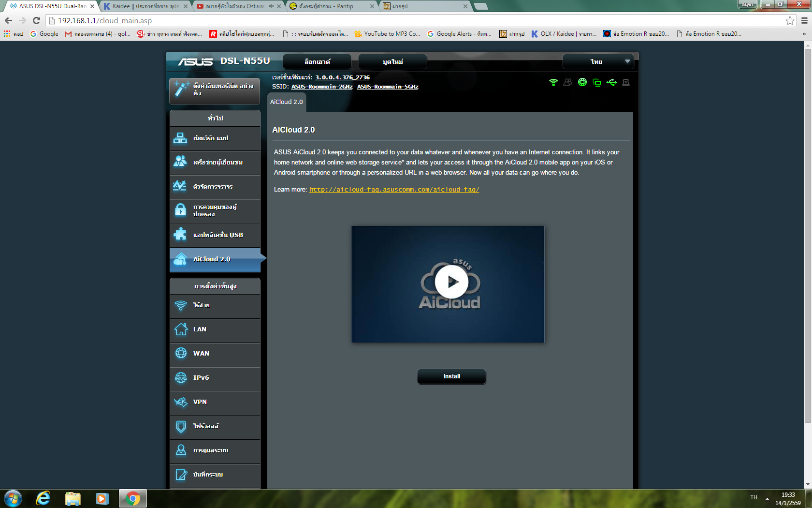This screenshot has height=508, width=812.
Task: Open Firewall (ไฟร์วอลล์) shield item
Action: click(x=215, y=426)
